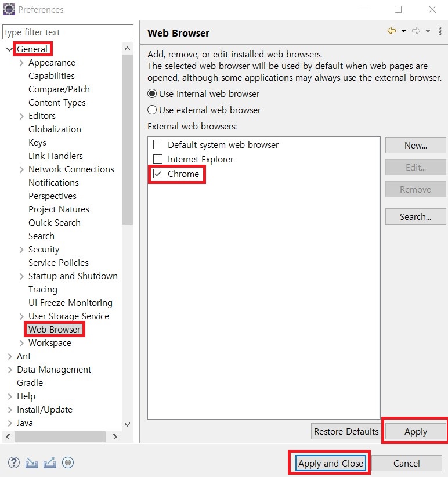Click the Eclipse icon in title bar
Image resolution: width=448 pixels, height=477 pixels.
coord(9,9)
